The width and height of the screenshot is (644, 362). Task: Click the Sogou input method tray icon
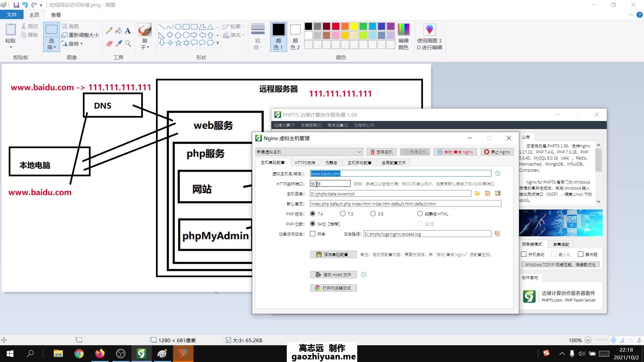(546, 353)
